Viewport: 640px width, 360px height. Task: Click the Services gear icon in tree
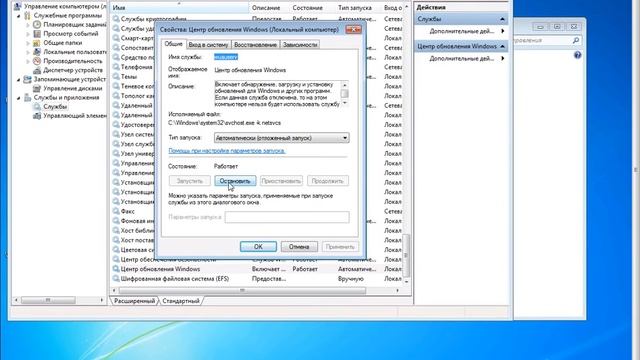point(37,107)
